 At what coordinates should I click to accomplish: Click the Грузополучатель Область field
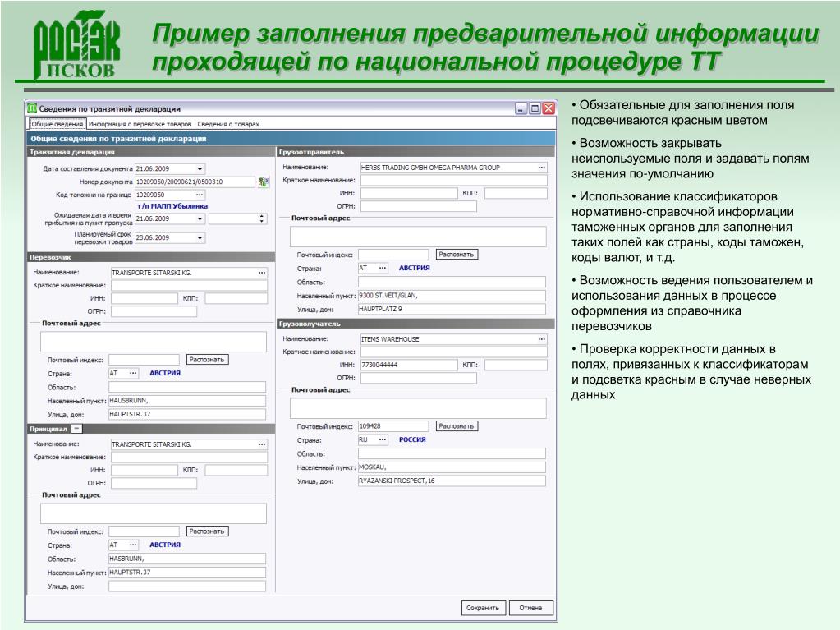pyautogui.click(x=452, y=453)
